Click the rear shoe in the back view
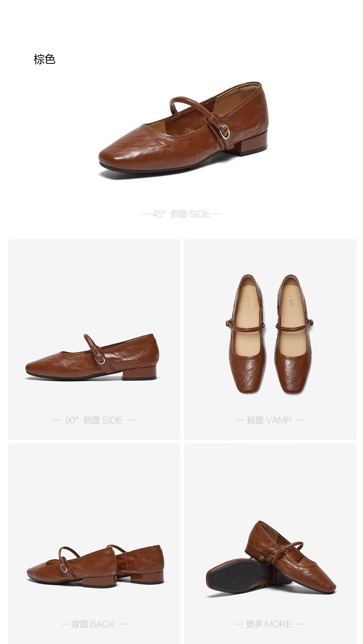 click(140, 564)
